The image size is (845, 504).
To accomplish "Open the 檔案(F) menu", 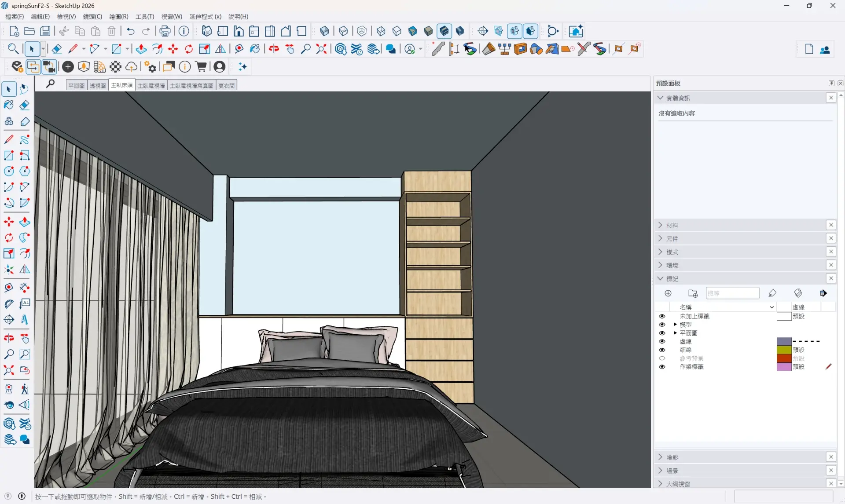I will tap(15, 17).
